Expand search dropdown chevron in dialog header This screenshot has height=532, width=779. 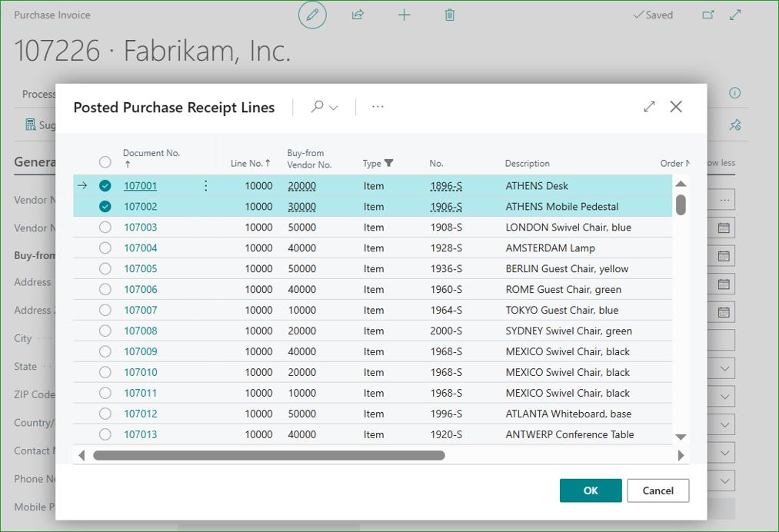[333, 108]
